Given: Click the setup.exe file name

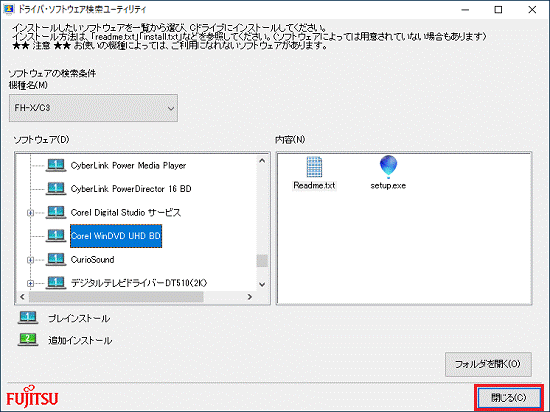Looking at the screenshot, I should (388, 185).
